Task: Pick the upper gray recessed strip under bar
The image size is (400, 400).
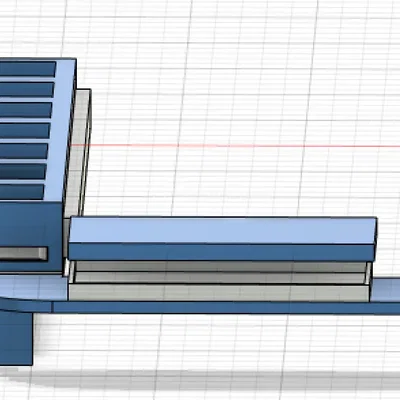Action: [220, 266]
